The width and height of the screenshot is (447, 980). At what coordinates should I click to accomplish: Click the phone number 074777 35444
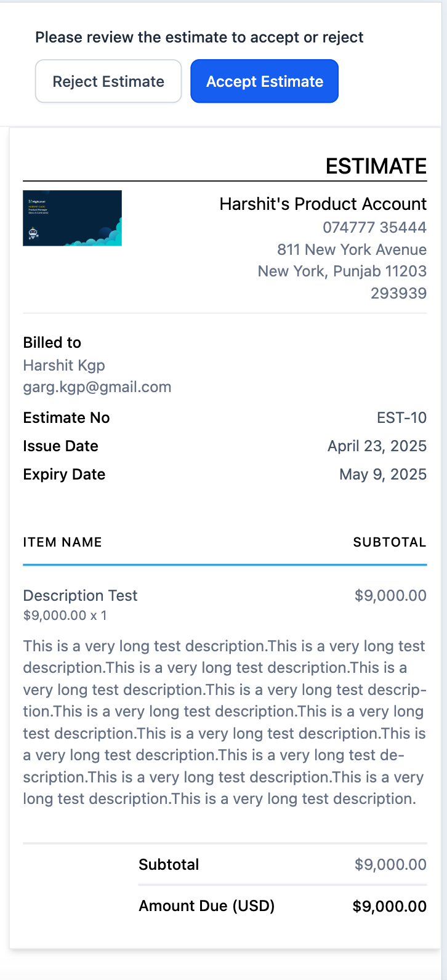pos(374,227)
